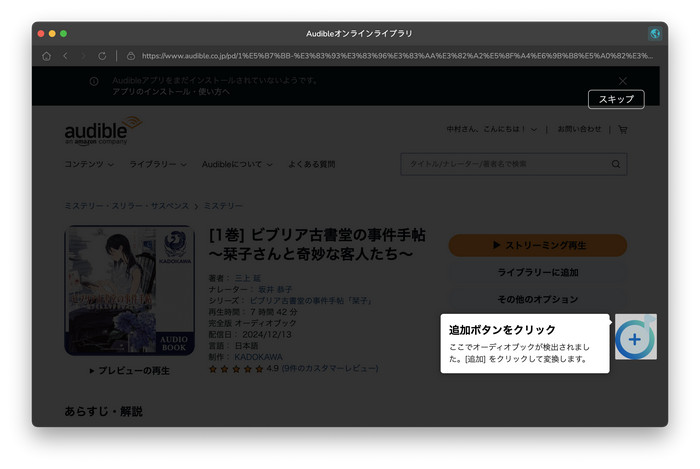The image size is (700, 469).
Task: Click the URL address bar
Action: click(397, 56)
